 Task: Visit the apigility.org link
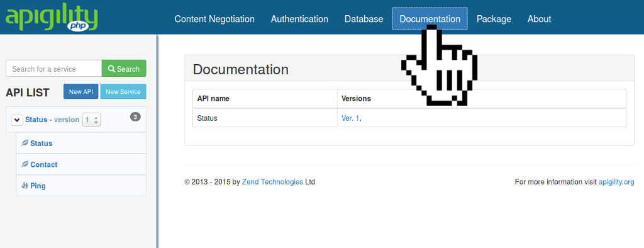tap(616, 182)
